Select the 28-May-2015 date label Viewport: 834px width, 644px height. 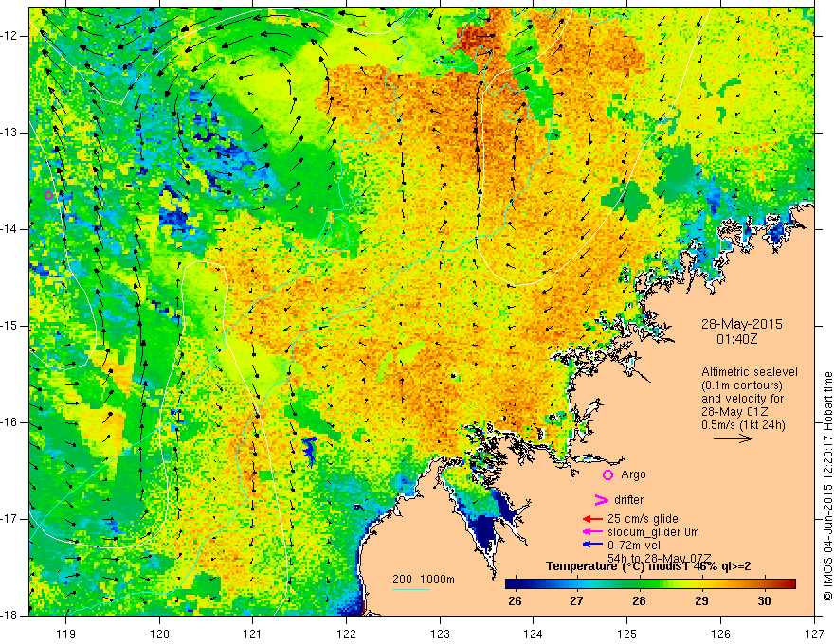coord(741,324)
